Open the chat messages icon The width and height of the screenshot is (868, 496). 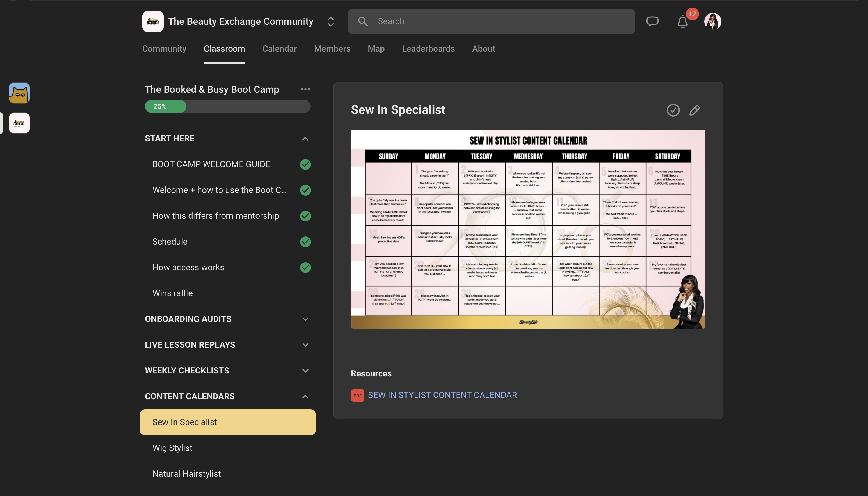coord(652,21)
